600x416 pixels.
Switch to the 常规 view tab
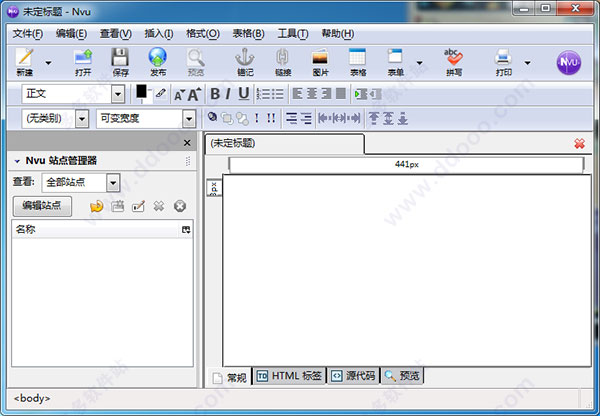(x=229, y=377)
